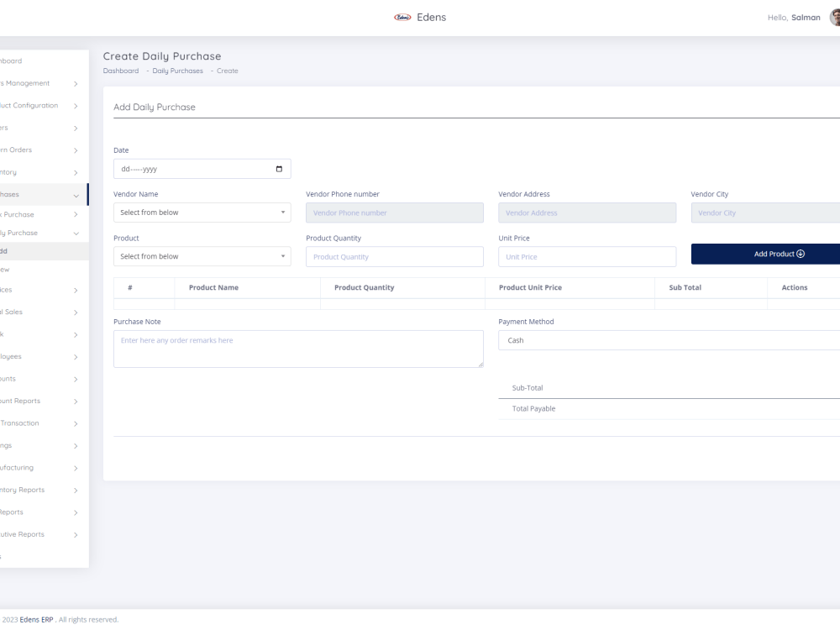This screenshot has height=630, width=840.
Task: Click the Sub-Total summary row
Action: [669, 388]
